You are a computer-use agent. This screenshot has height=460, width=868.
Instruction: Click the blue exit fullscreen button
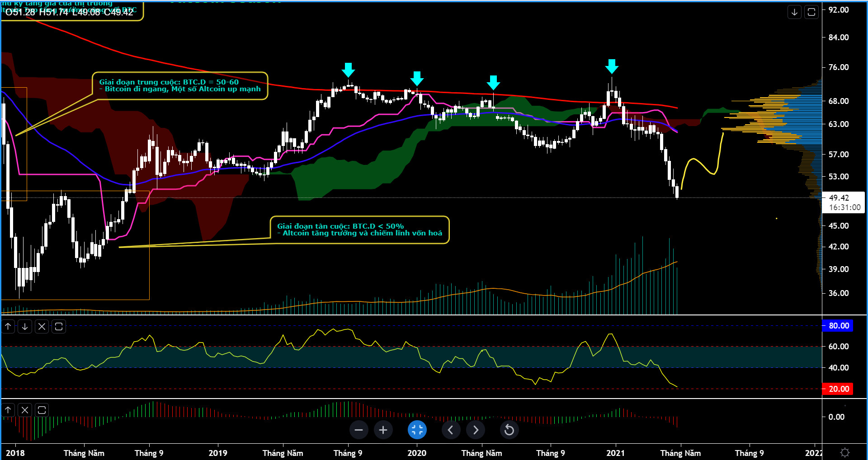(x=417, y=430)
